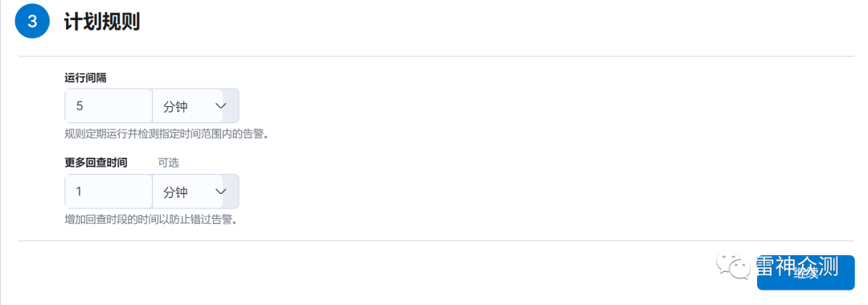
Task: Select the word 分钟 in the first selector
Action: pos(175,106)
